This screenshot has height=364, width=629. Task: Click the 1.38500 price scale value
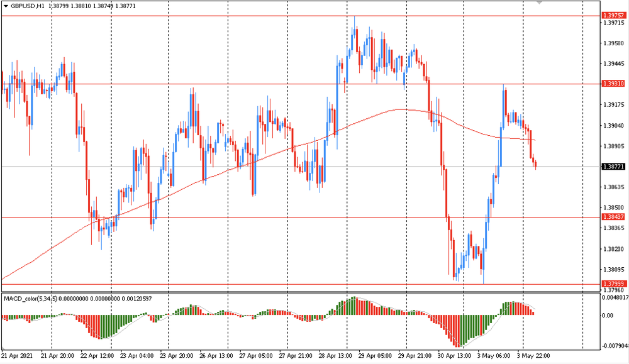[x=614, y=207]
